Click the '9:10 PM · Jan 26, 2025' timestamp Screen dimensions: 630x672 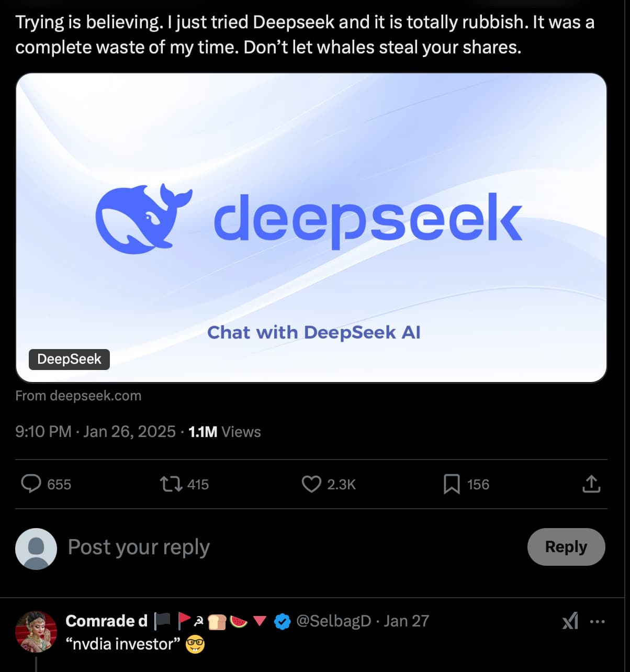[95, 432]
